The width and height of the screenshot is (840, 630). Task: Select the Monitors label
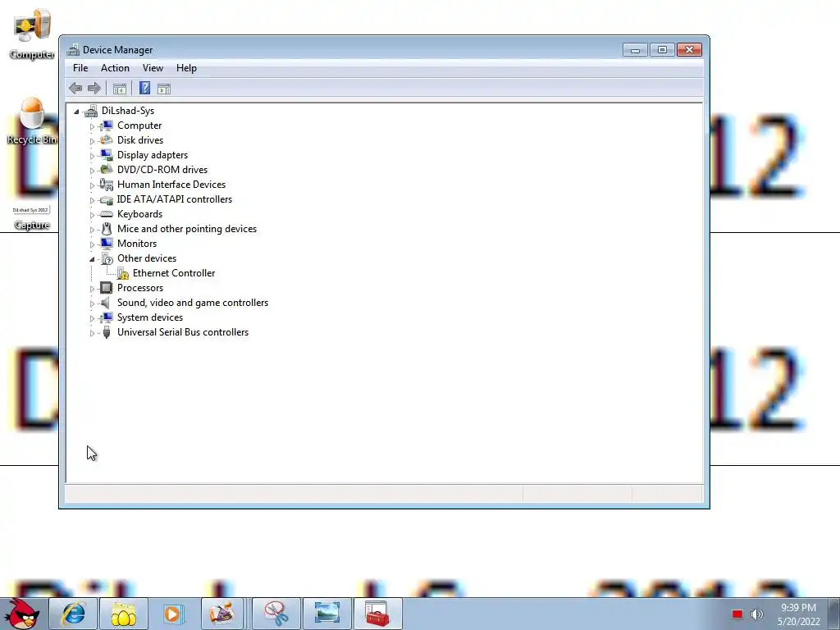coord(137,244)
